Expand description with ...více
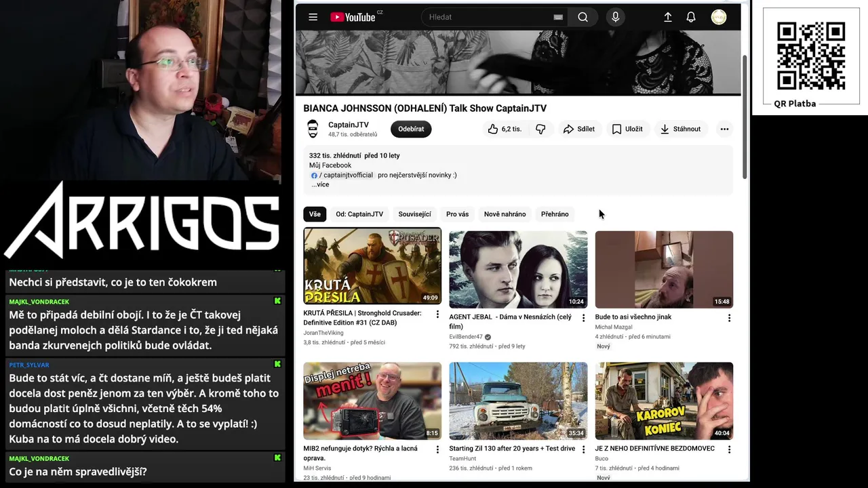Viewport: 868px width, 488px height. click(320, 184)
